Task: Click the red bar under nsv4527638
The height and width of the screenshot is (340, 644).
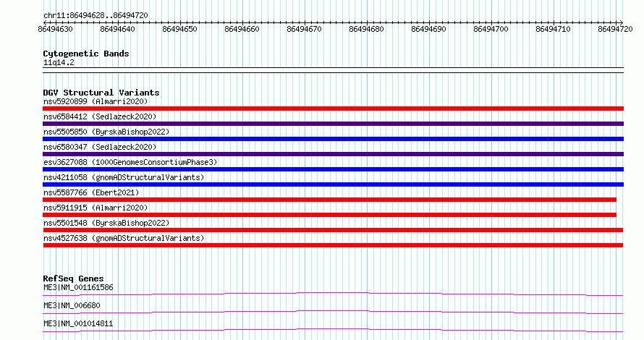Action: (x=333, y=245)
